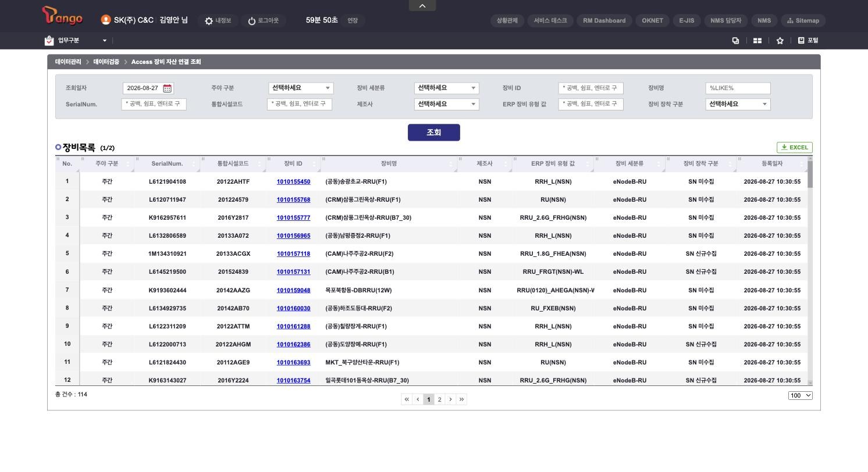868x472 pixels.
Task: Open 내정보 settings with gear icon
Action: (218, 20)
